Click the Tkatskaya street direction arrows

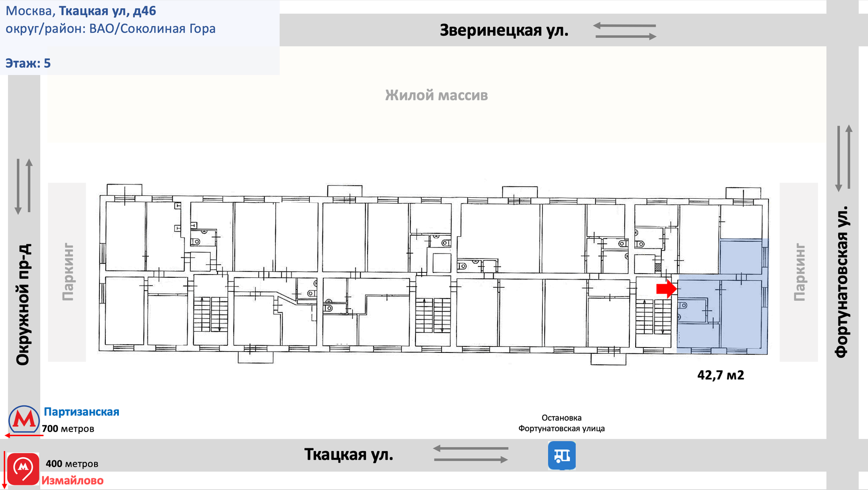pyautogui.click(x=471, y=454)
